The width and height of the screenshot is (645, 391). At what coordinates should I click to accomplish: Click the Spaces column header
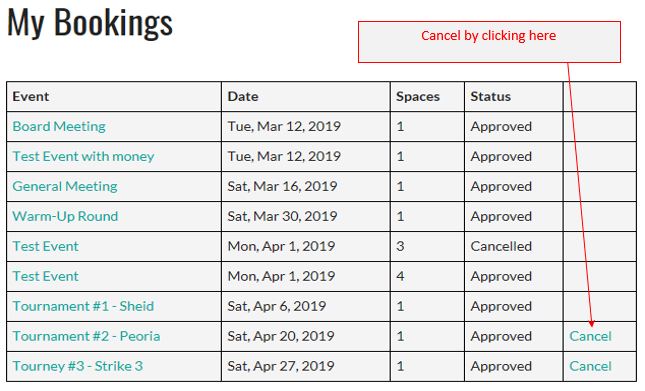click(418, 97)
